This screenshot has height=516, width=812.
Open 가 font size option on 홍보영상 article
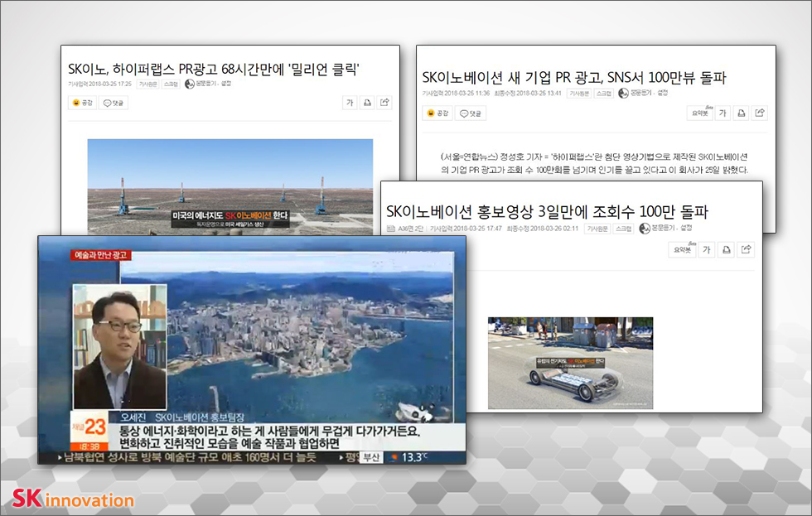click(x=707, y=249)
